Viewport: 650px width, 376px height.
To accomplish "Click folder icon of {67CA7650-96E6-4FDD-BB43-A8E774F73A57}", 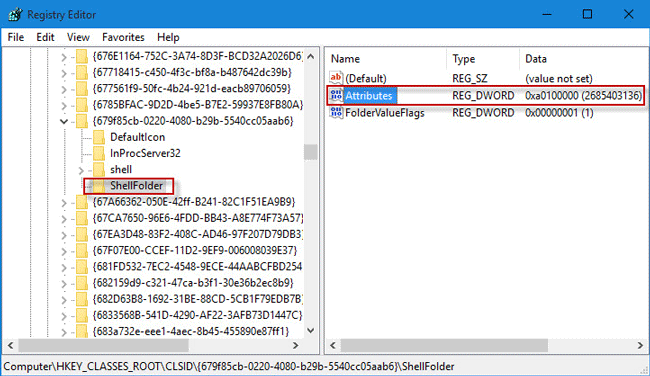I will (x=82, y=218).
